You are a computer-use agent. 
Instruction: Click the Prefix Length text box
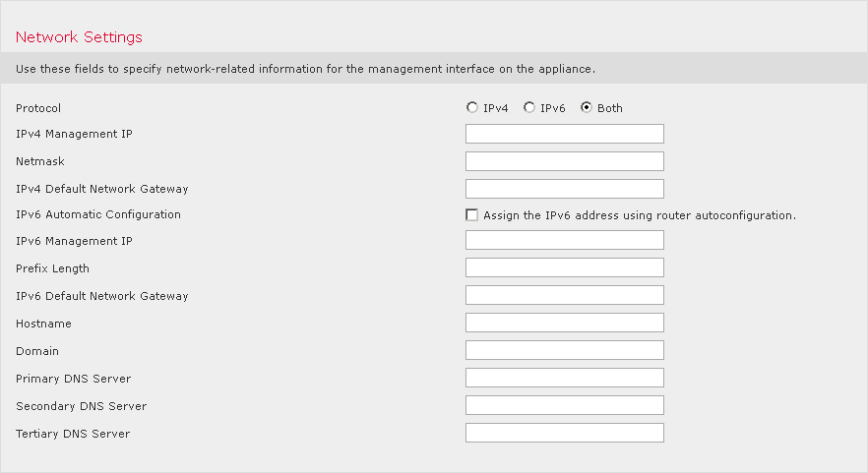pos(564,267)
